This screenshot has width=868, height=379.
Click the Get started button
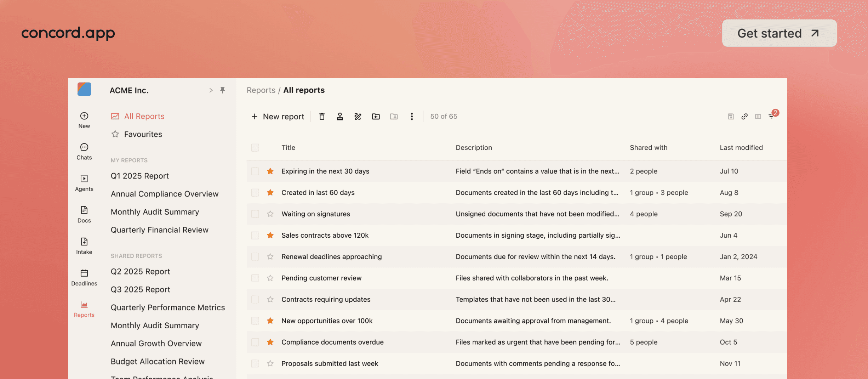point(779,33)
